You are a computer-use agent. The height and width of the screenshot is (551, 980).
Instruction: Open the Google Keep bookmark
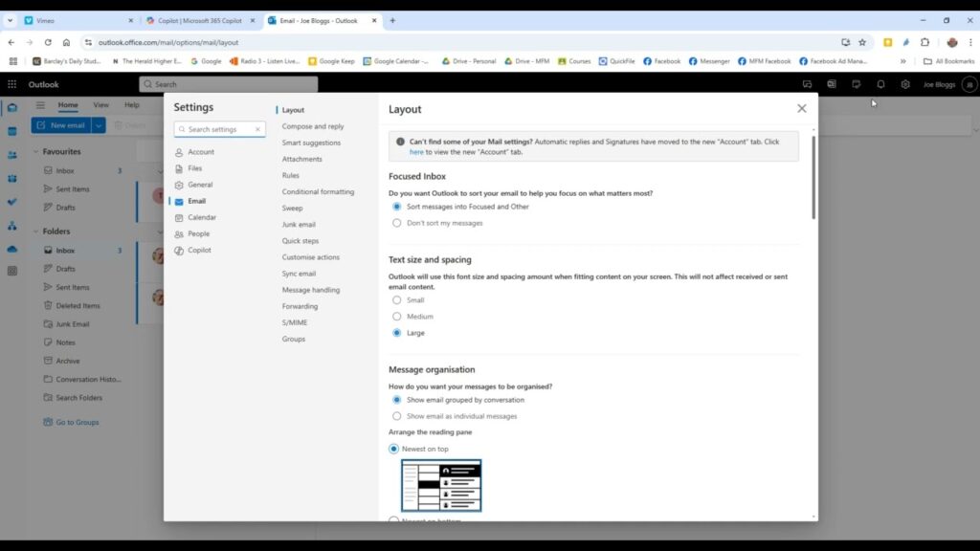(331, 61)
